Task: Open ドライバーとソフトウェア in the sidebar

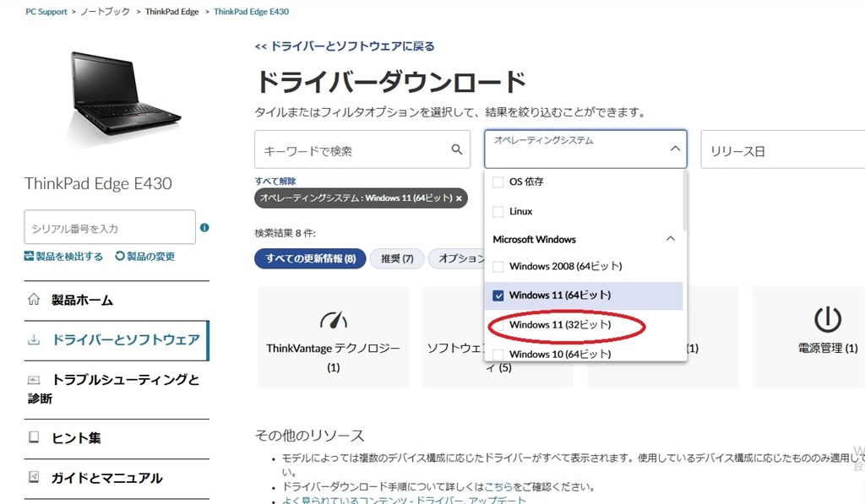Action: 125,339
